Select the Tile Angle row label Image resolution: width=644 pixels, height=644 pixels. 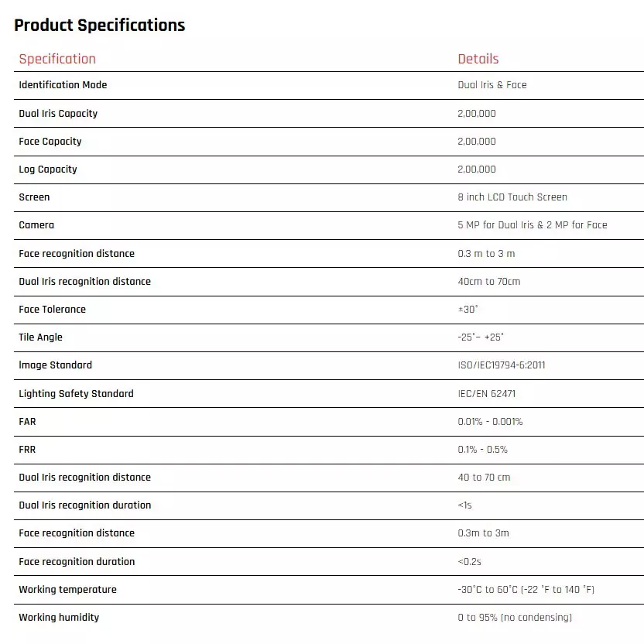click(x=41, y=337)
